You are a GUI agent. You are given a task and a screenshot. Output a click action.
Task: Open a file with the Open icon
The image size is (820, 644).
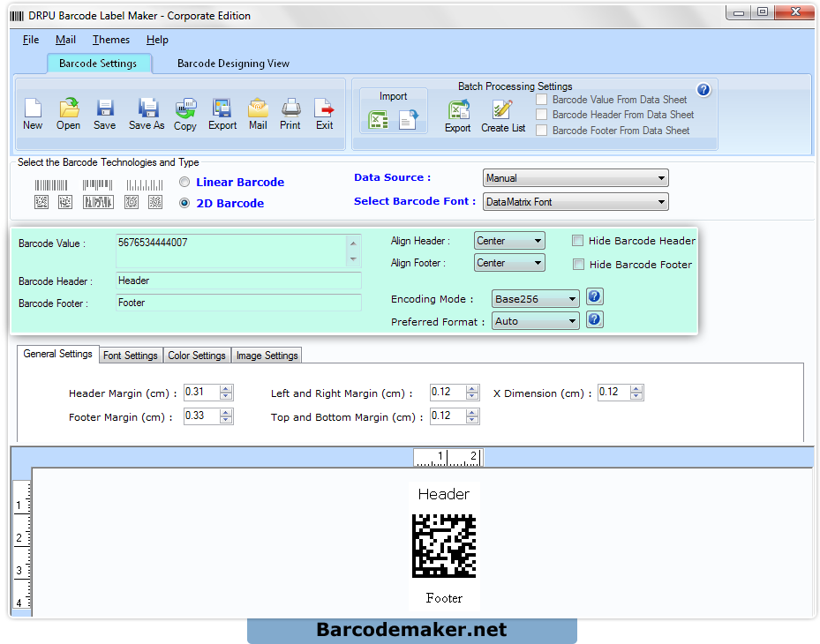(69, 109)
